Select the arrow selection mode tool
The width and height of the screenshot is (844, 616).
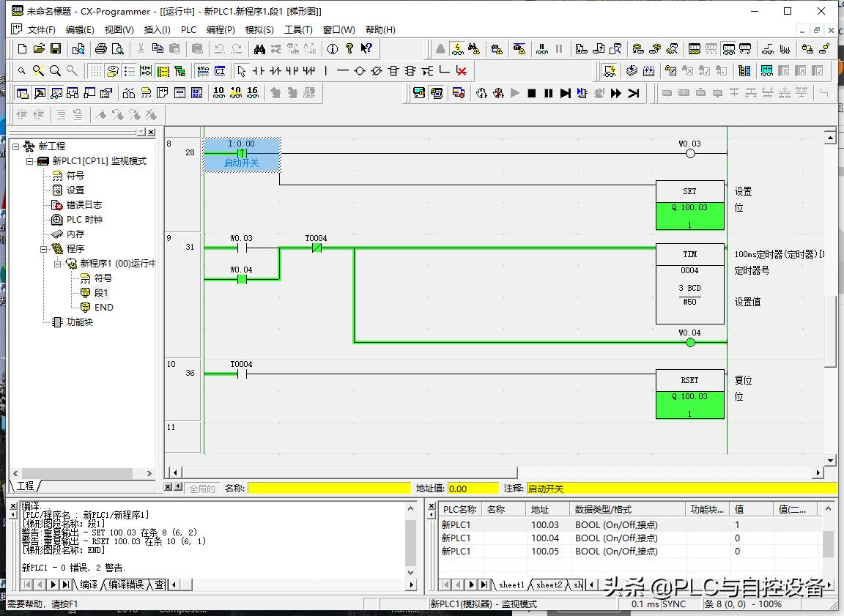coord(242,71)
